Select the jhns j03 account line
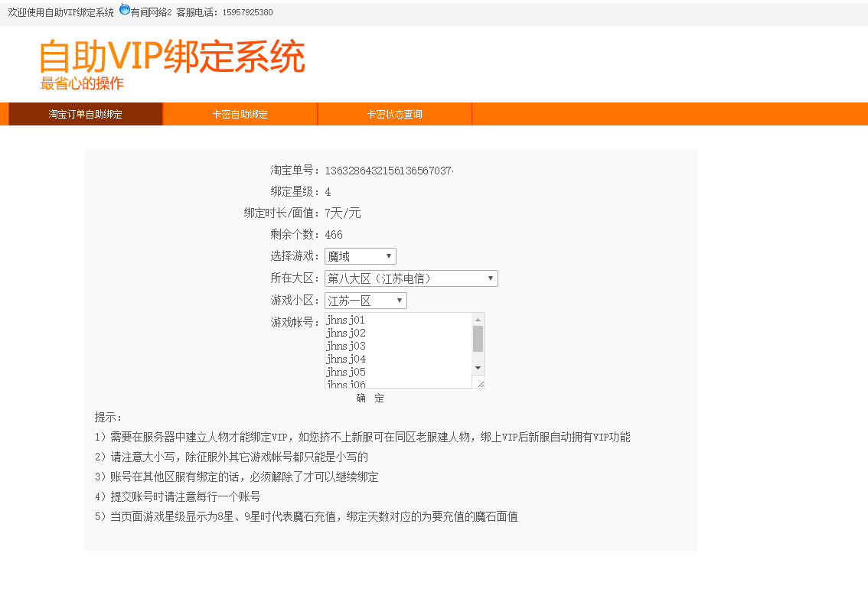 pyautogui.click(x=346, y=346)
